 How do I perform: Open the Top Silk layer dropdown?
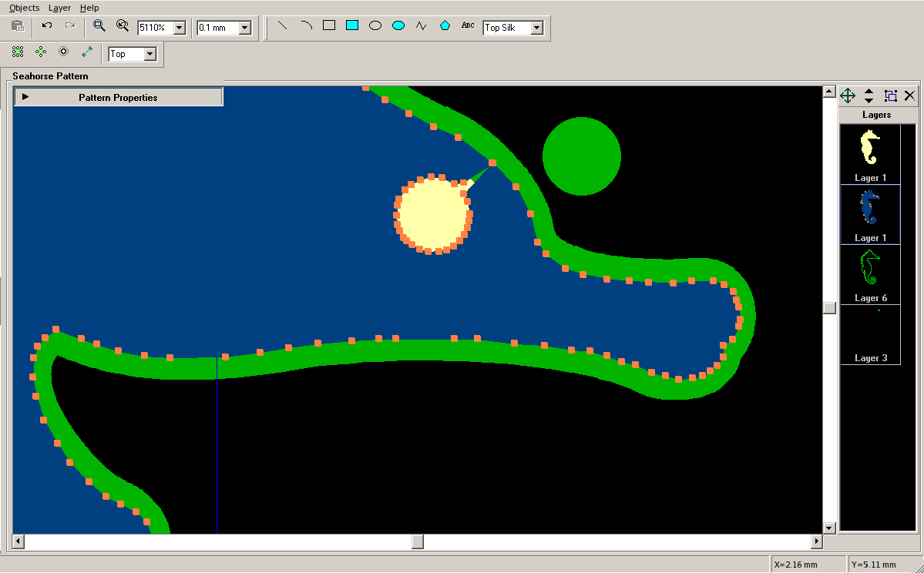537,28
